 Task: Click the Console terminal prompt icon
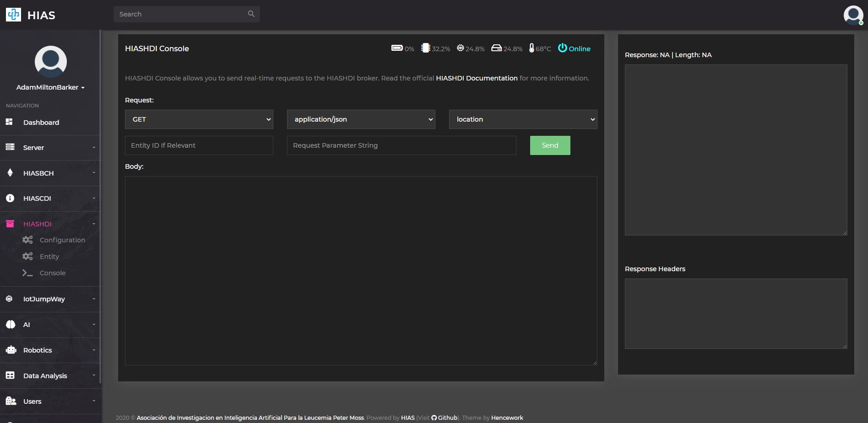(x=27, y=273)
